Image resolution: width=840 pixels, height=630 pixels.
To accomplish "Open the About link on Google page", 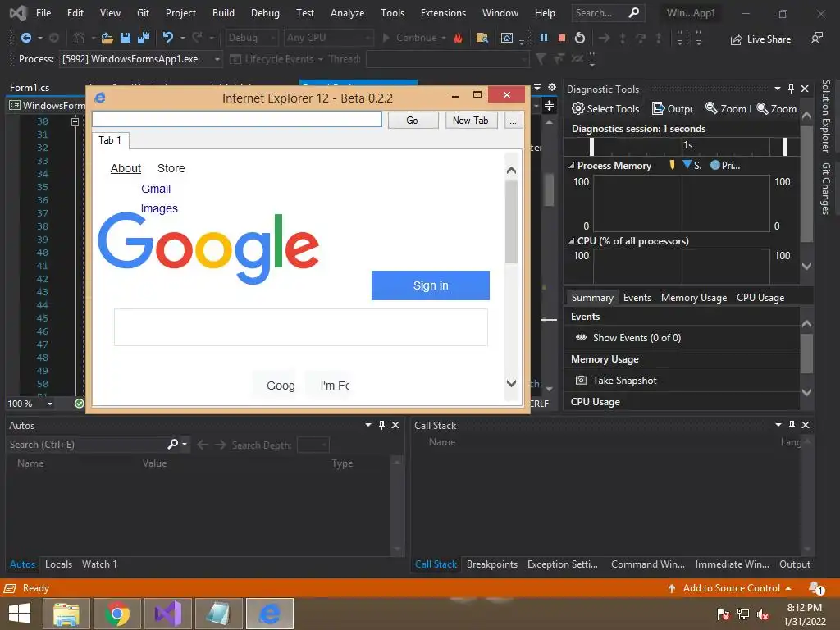I will tap(126, 168).
